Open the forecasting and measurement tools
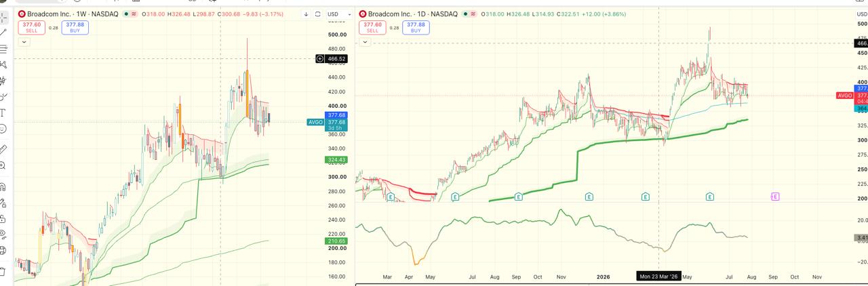The image size is (868, 286). (x=3, y=81)
